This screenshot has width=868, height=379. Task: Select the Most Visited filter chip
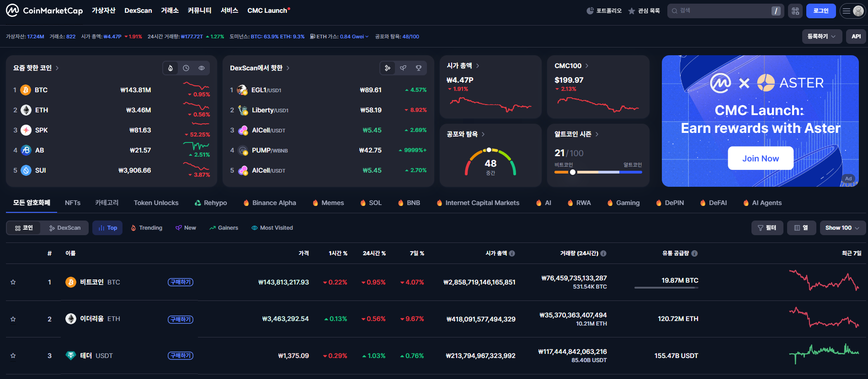click(272, 228)
